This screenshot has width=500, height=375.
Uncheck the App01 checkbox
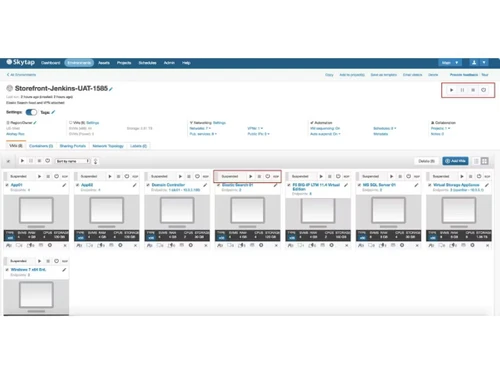[x=7, y=185]
